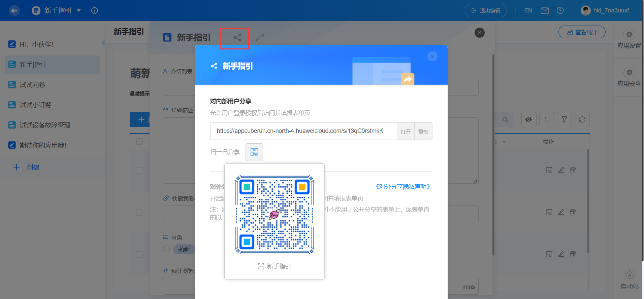Open 期待你的应用哦! in the sidebar

click(x=53, y=145)
